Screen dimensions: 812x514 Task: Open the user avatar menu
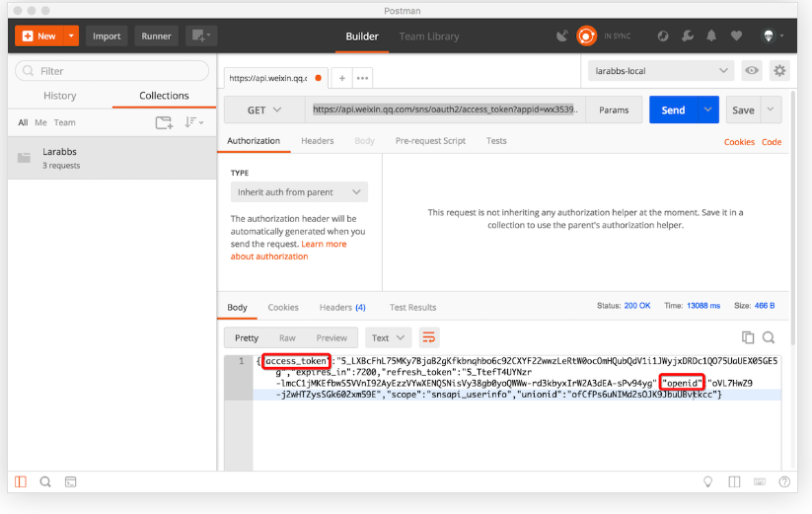pyautogui.click(x=773, y=36)
